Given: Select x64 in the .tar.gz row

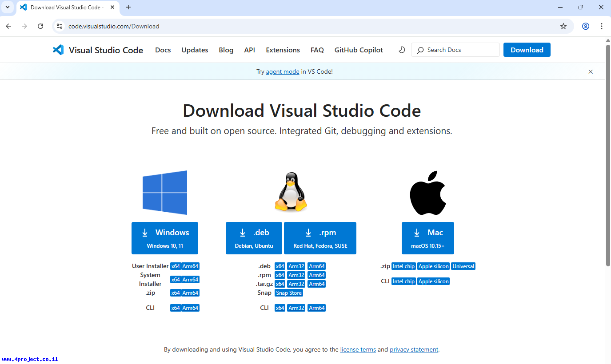Looking at the screenshot, I should coord(280,284).
